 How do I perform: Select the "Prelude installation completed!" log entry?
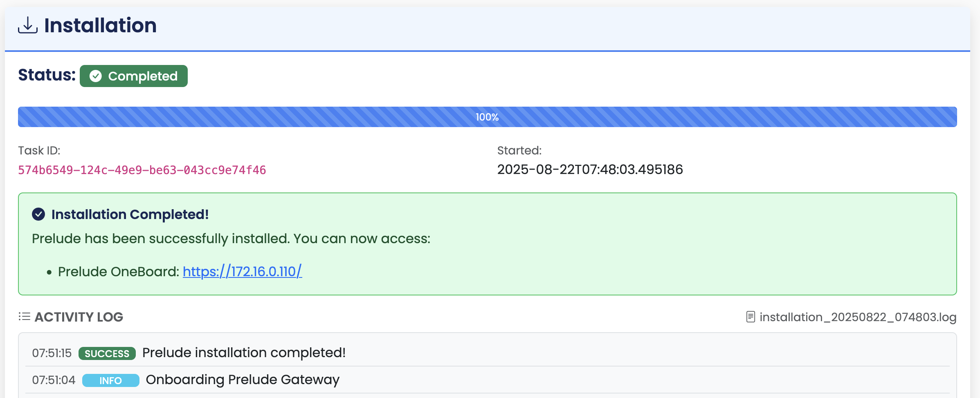244,353
